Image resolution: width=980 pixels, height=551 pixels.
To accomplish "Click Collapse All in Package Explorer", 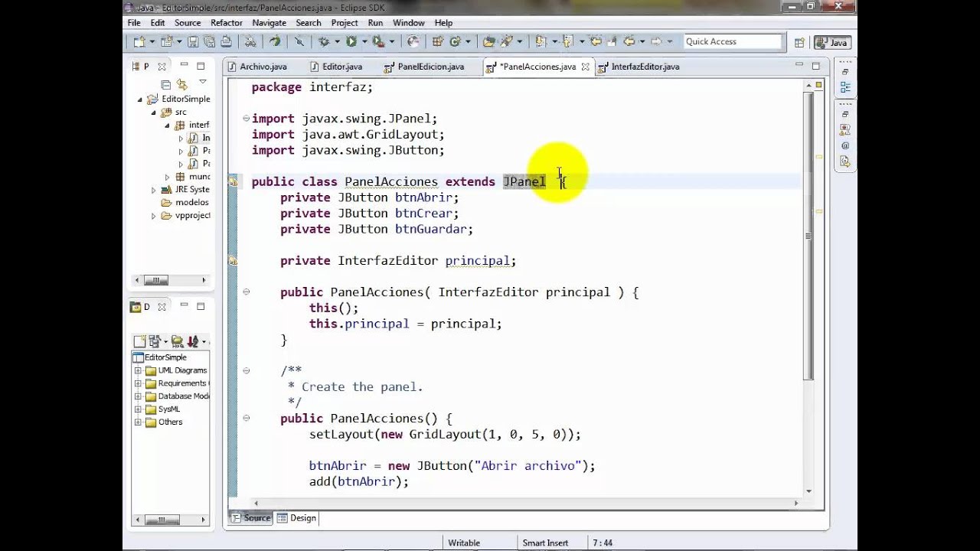I will pos(165,84).
